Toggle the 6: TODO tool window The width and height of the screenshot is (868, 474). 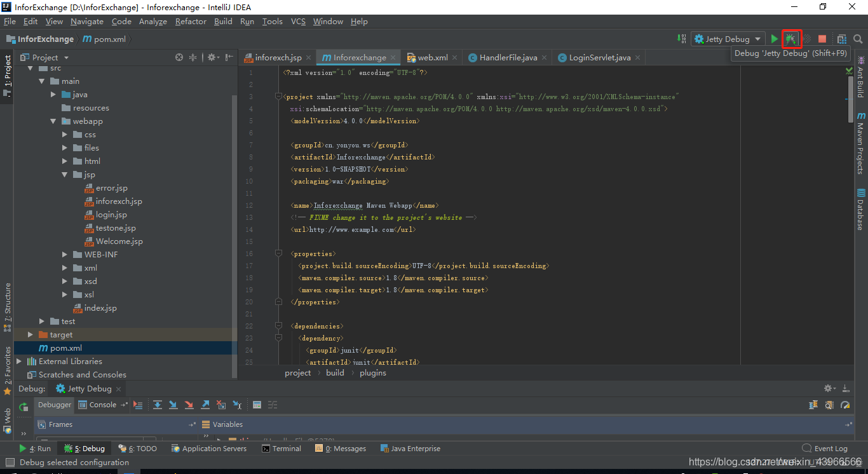pos(138,449)
